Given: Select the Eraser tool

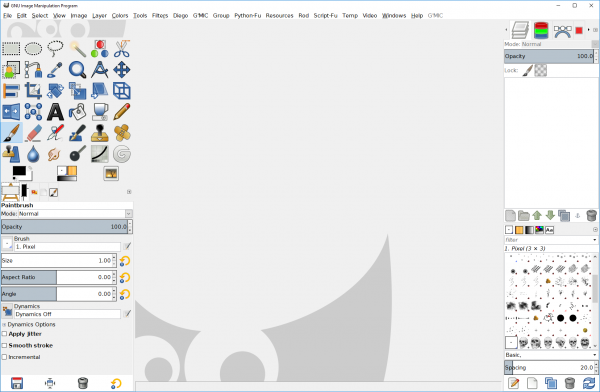Looking at the screenshot, I should [x=33, y=133].
